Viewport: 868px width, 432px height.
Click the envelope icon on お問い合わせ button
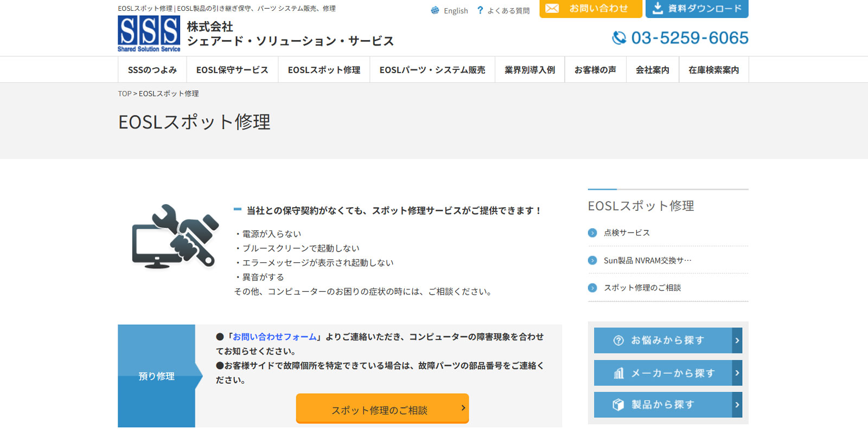tap(552, 8)
